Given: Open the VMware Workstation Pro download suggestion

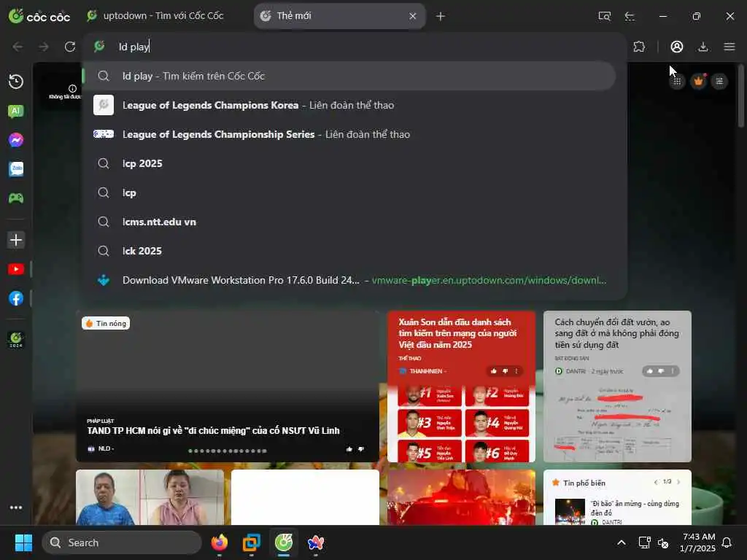Looking at the screenshot, I should [x=349, y=280].
